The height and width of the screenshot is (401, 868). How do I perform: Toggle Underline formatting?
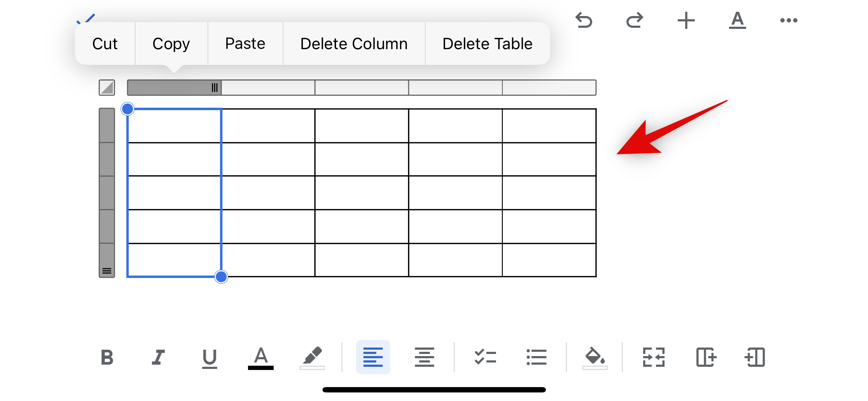[x=210, y=357]
